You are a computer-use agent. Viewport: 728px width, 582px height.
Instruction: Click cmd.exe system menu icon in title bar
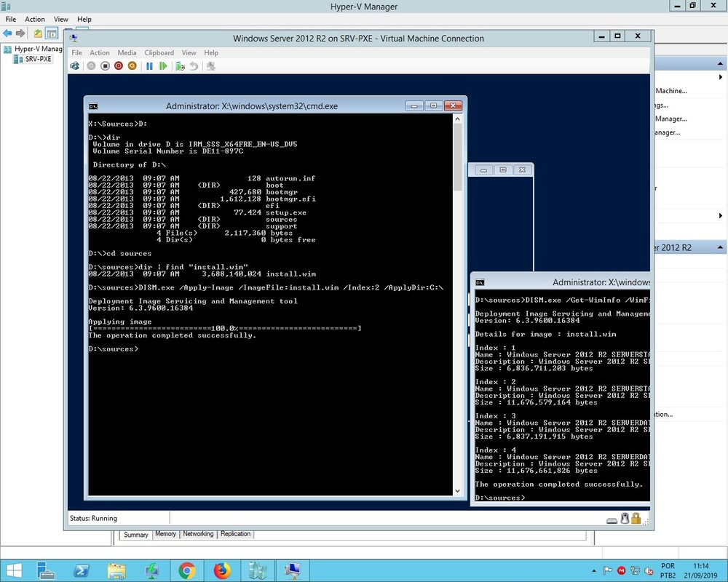(93, 105)
